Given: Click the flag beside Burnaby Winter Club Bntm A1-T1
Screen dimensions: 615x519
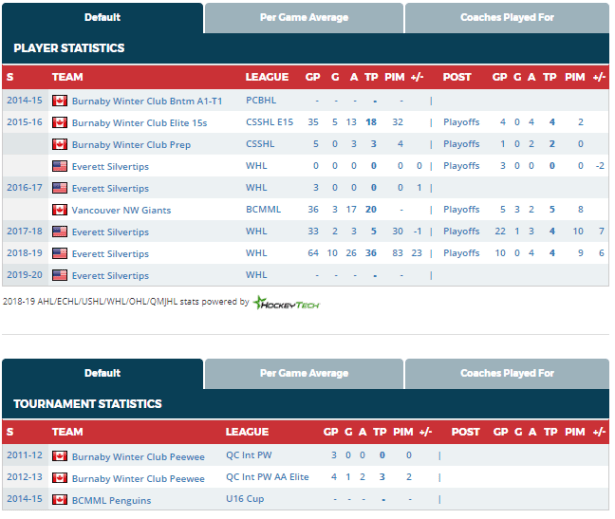Looking at the screenshot, I should pos(59,100).
